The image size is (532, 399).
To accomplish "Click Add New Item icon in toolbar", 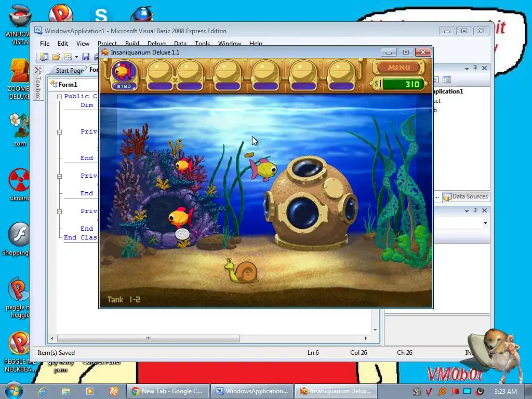I will point(68,57).
